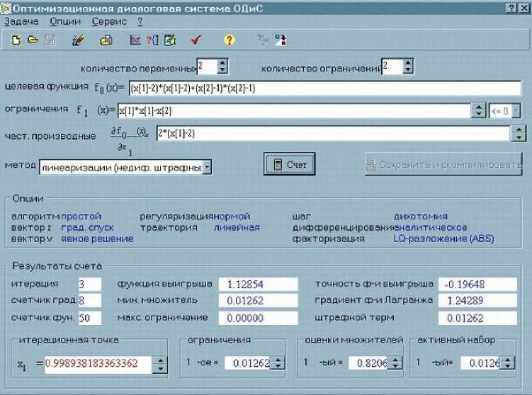Click the итерационная точка x1 spinner arrows
532x395 pixels.
pyautogui.click(x=161, y=365)
